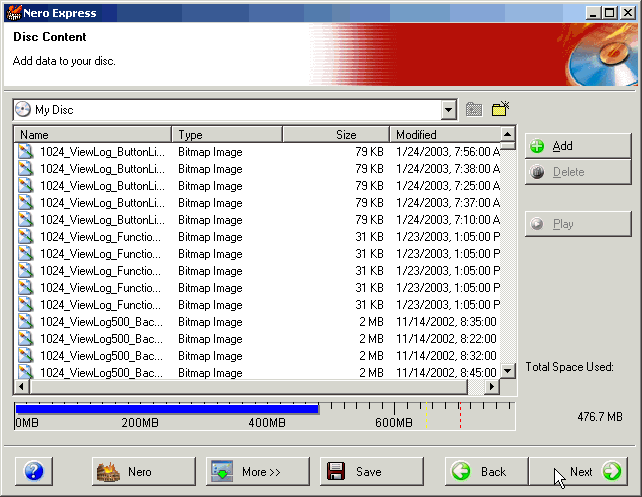The height and width of the screenshot is (497, 642).
Task: Click bitmap icon of file modified 7:56:00
Action: tap(25, 151)
